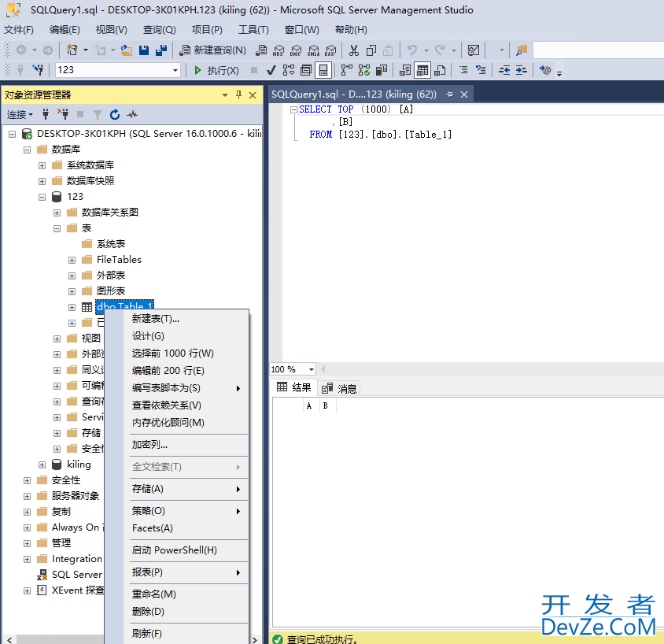Click the Display Estimated Execution Plan icon
The height and width of the screenshot is (644, 664).
tap(289, 70)
